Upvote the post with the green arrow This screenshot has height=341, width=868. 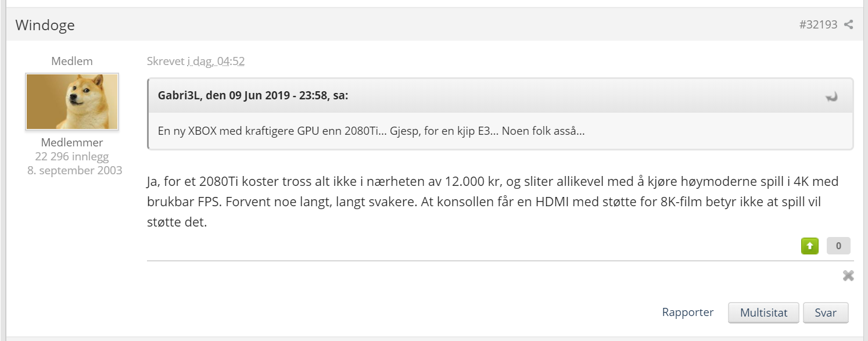[x=809, y=246]
